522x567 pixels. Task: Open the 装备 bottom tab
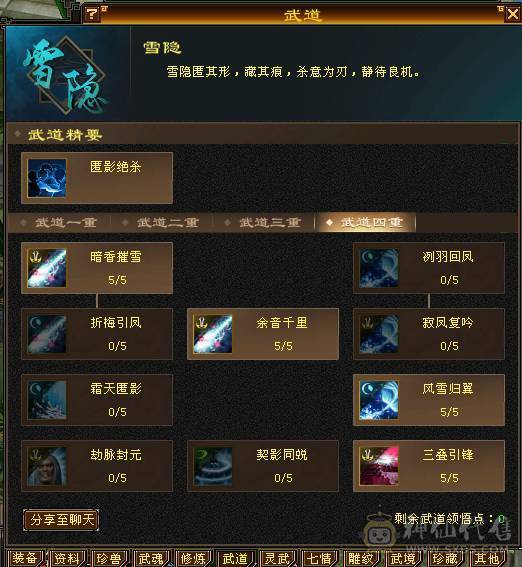[25, 558]
